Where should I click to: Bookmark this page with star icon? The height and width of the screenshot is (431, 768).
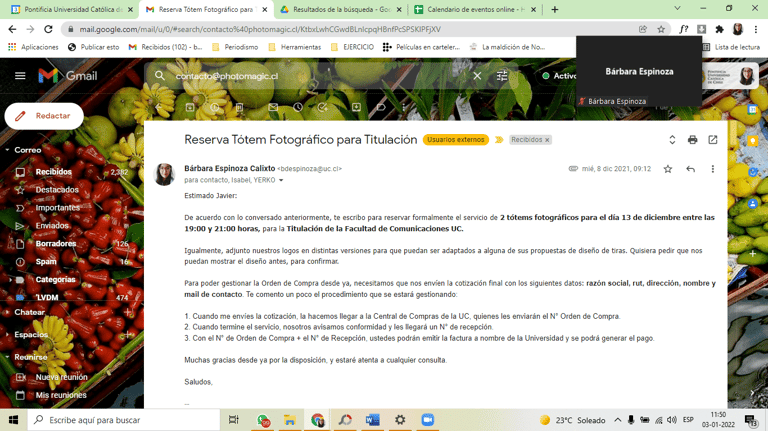[x=661, y=29]
